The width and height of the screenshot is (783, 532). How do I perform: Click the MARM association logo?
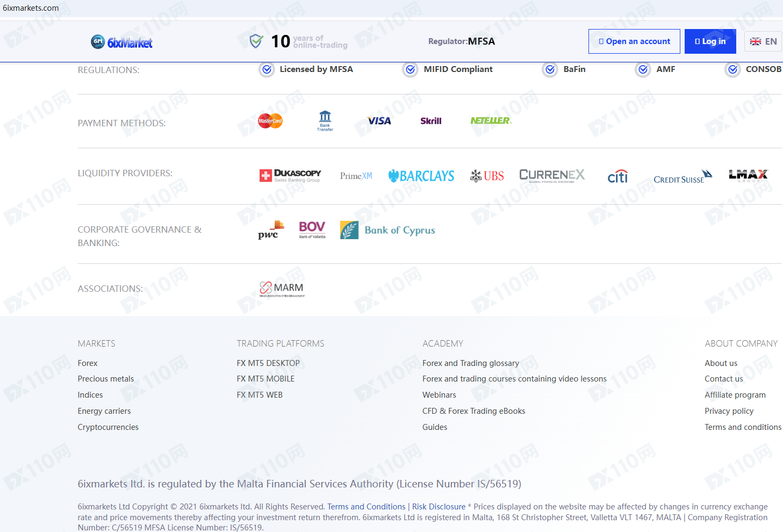[282, 289]
